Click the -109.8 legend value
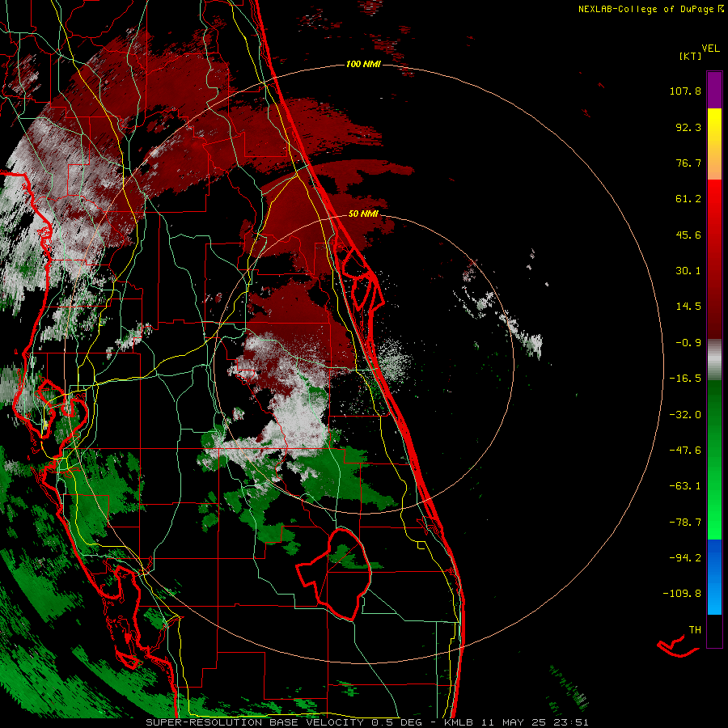Viewport: 728px width, 728px height. [682, 594]
